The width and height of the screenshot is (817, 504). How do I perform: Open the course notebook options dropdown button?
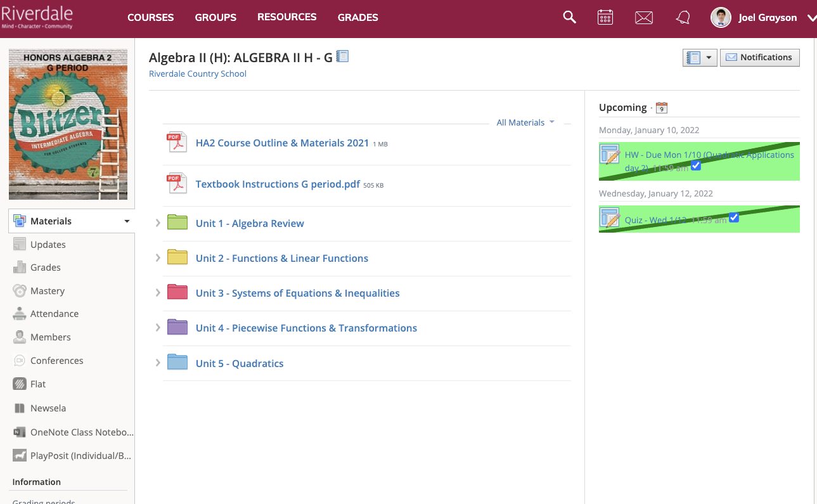point(700,58)
